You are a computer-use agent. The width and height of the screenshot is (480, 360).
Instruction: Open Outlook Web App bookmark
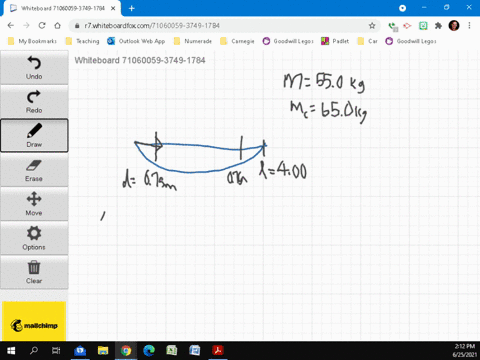click(136, 41)
